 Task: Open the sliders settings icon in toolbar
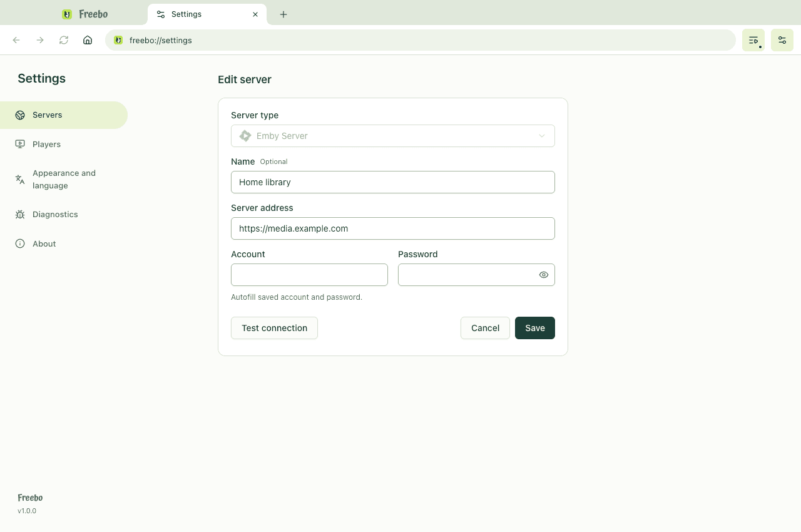click(x=782, y=40)
